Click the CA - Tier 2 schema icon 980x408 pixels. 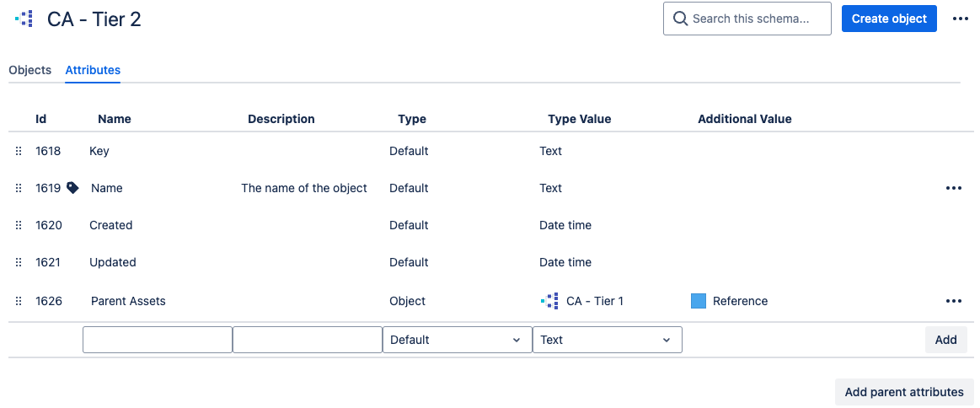point(24,19)
